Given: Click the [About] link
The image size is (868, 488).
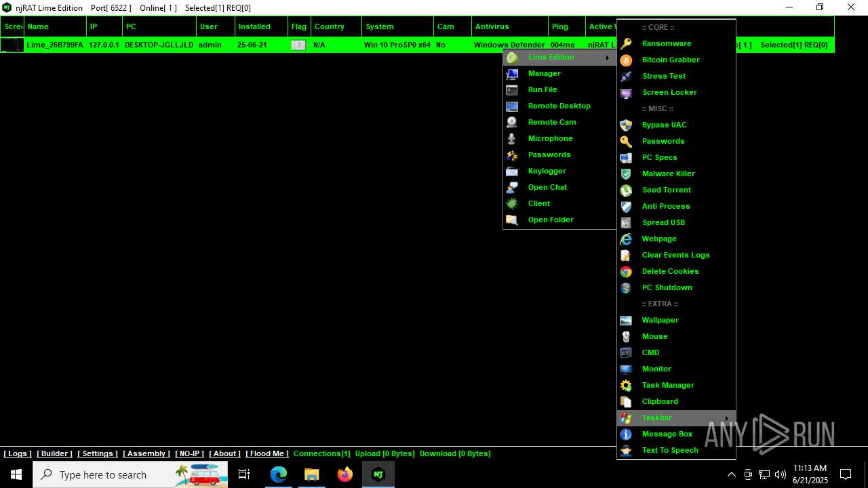Looking at the screenshot, I should (224, 453).
